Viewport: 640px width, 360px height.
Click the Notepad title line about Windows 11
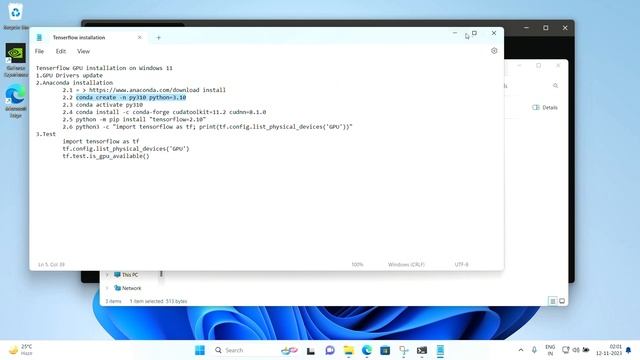[x=104, y=68]
